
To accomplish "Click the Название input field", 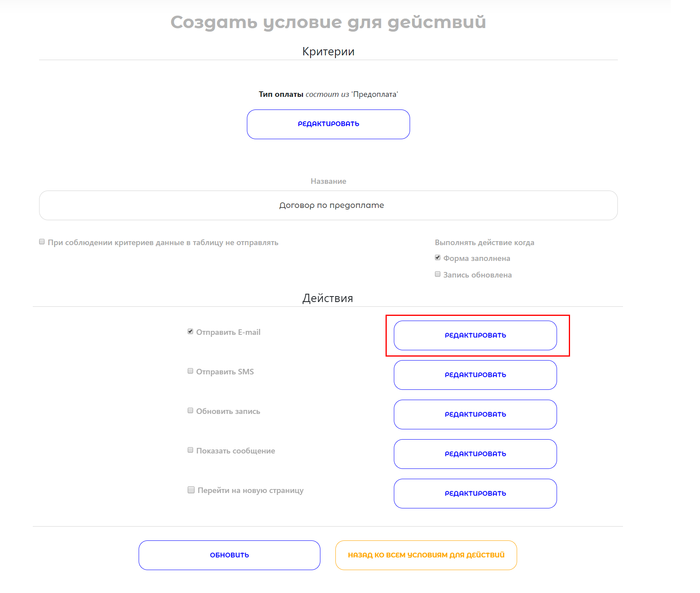I will (328, 205).
